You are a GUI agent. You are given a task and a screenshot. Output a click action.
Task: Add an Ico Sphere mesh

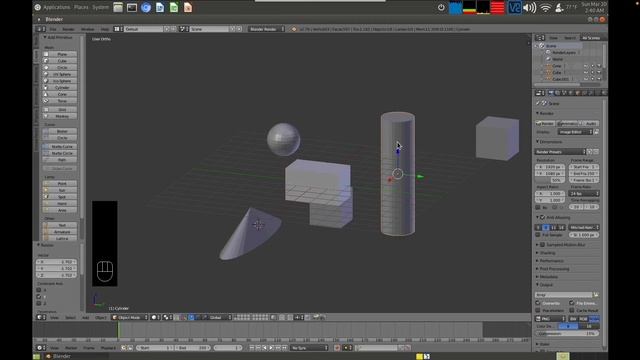(60, 81)
